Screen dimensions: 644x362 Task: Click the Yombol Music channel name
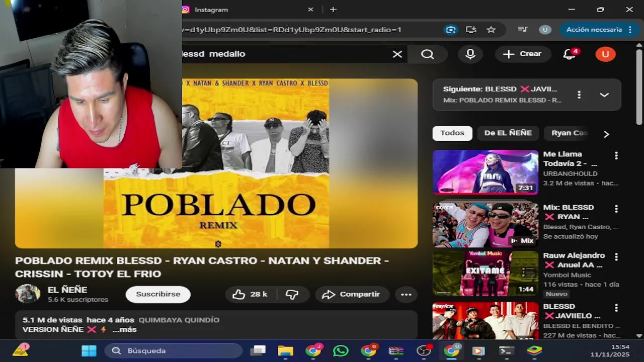pyautogui.click(x=567, y=275)
